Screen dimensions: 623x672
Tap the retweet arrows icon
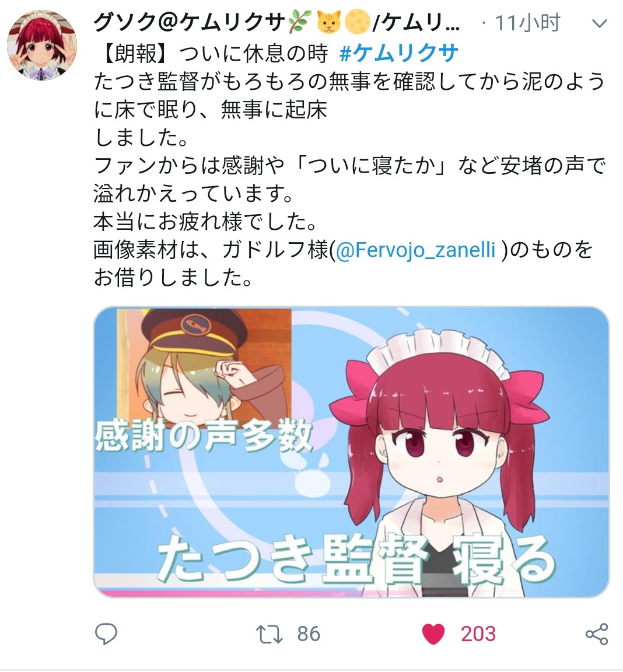point(269,634)
